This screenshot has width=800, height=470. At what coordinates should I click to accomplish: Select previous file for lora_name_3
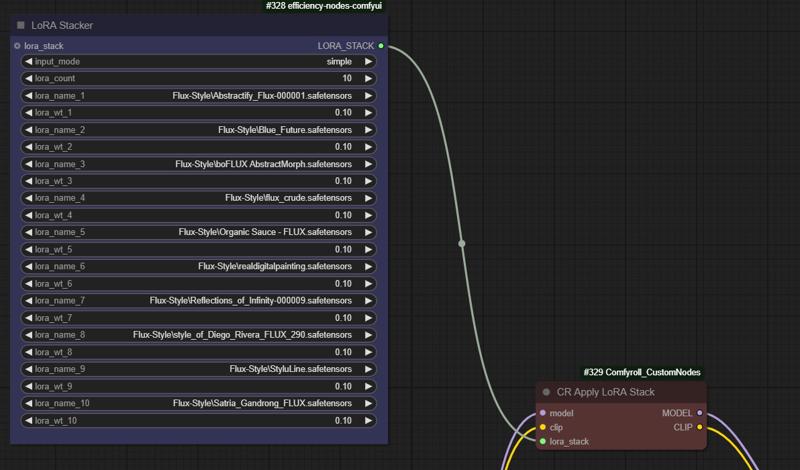(x=29, y=164)
